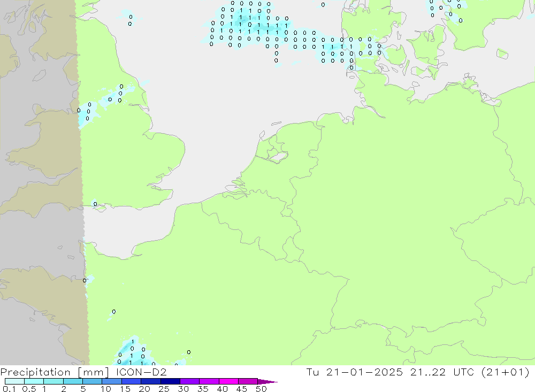Click the 'Precipitation [mm]' title text

(x=55, y=372)
